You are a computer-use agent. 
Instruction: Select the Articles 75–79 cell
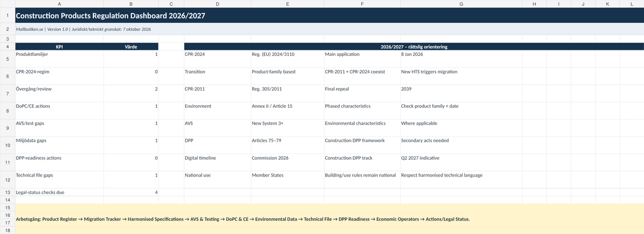(287, 144)
